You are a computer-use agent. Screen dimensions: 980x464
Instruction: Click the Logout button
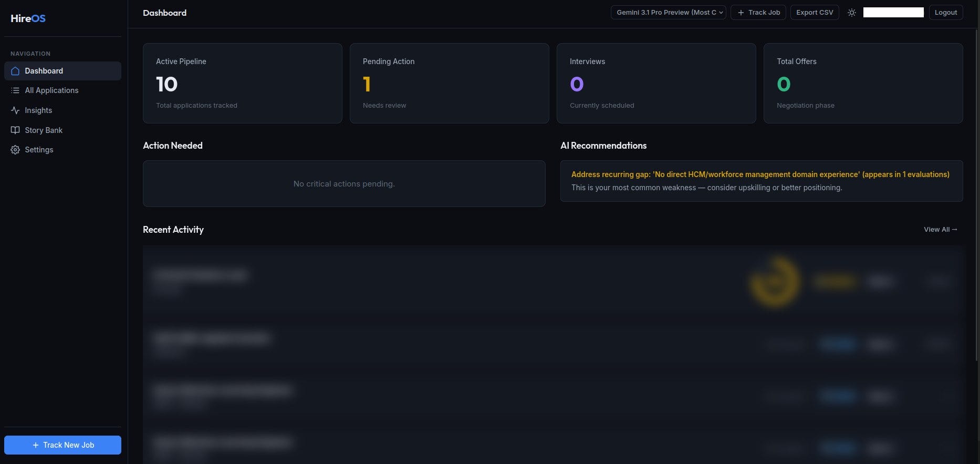click(x=946, y=13)
